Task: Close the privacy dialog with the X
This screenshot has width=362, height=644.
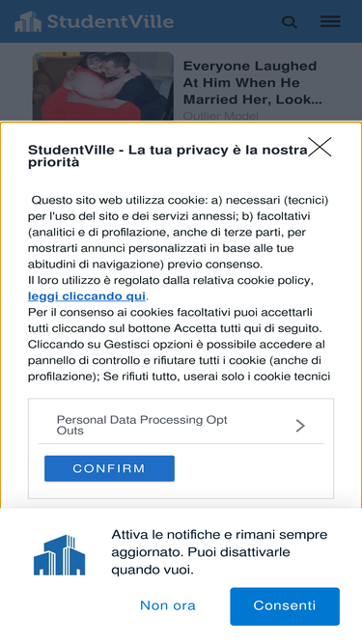Action: click(x=320, y=147)
